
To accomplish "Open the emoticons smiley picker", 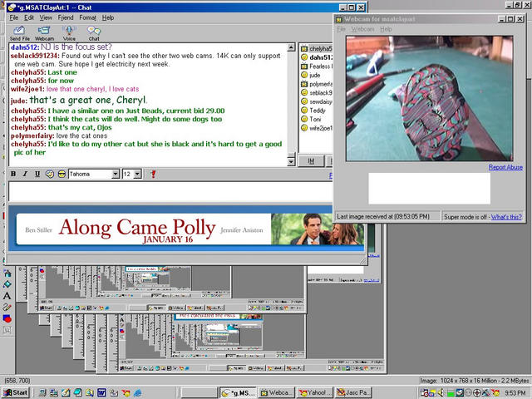I will tap(62, 174).
